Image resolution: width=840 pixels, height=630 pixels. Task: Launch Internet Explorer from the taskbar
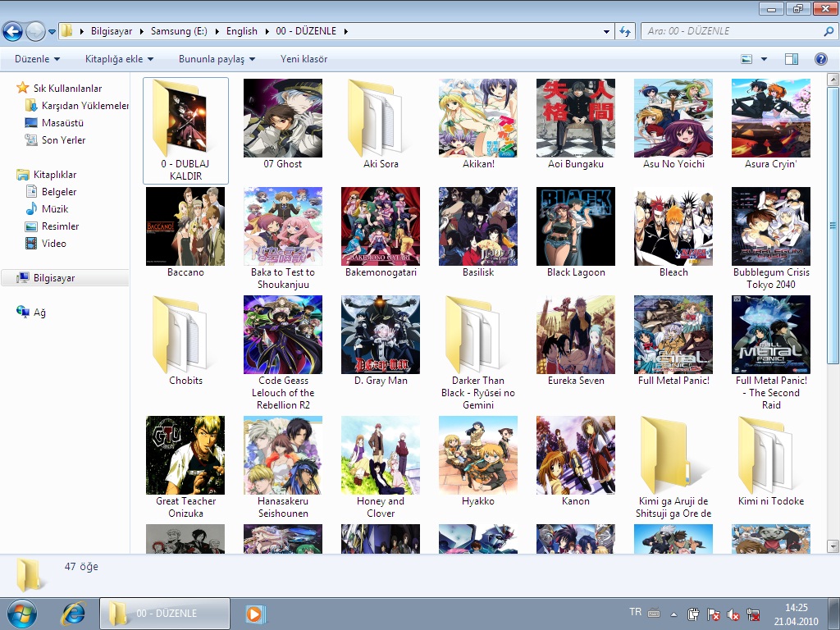pos(74,613)
